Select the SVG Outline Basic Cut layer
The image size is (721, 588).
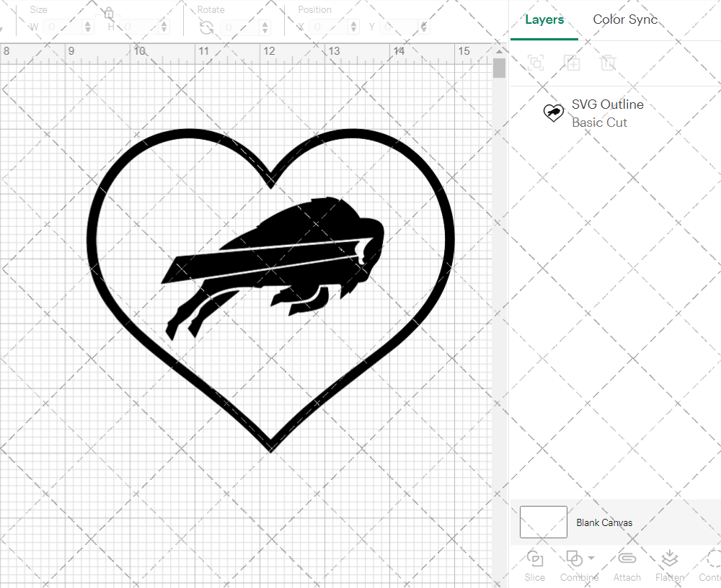point(608,113)
